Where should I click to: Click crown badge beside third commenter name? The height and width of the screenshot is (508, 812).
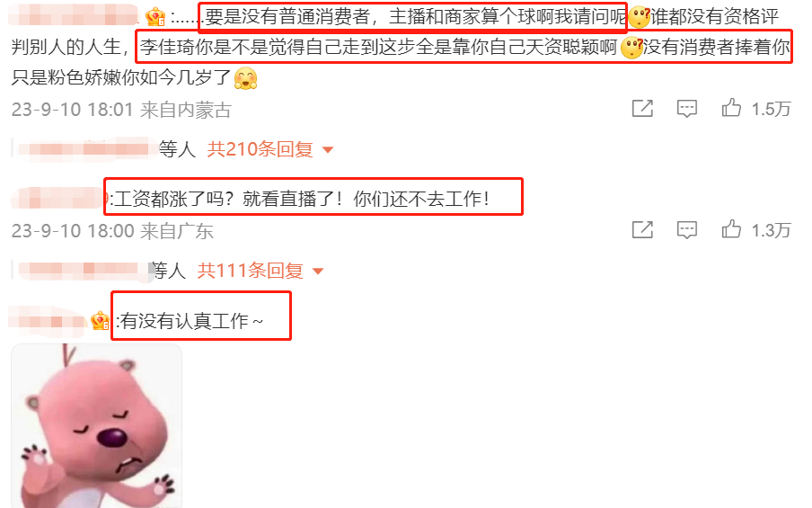click(x=100, y=321)
